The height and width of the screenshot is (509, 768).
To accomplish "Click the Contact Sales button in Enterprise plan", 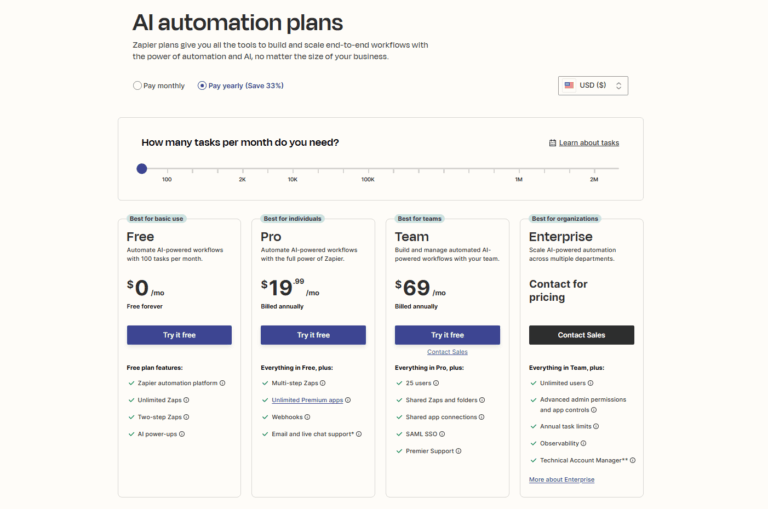I will click(581, 335).
